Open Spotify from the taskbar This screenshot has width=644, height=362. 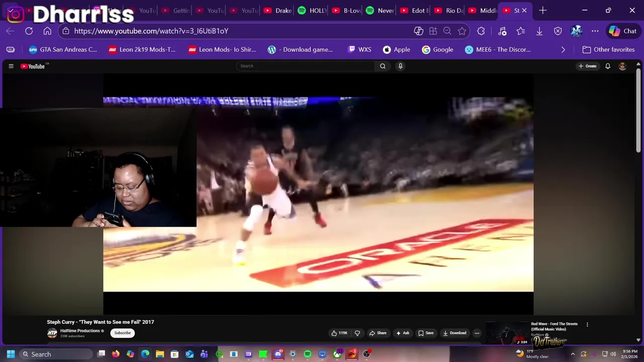click(307, 354)
